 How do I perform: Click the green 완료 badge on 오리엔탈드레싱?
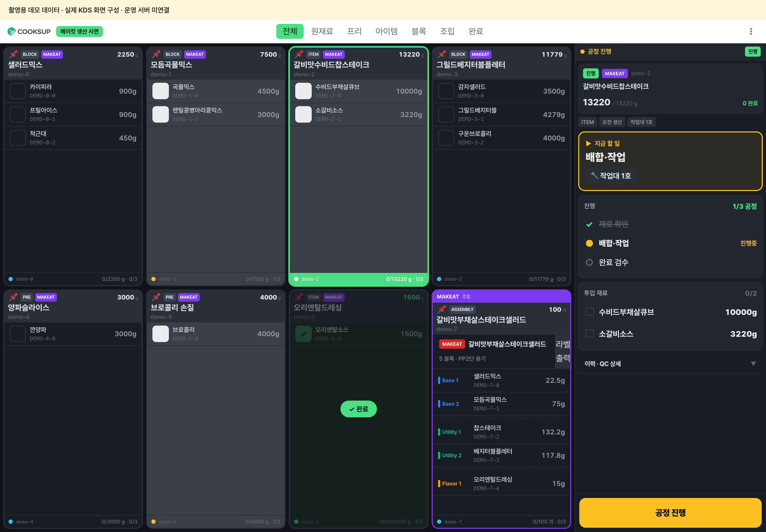(358, 409)
